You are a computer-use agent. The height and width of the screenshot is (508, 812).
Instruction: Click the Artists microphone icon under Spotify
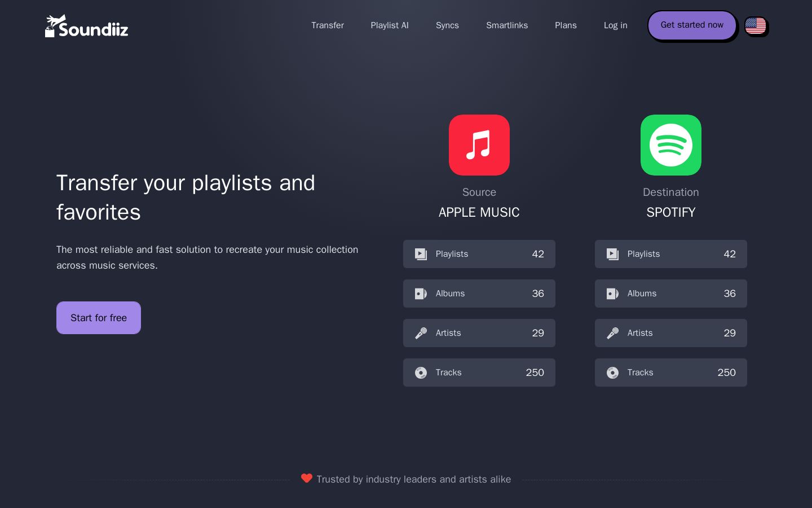click(612, 333)
